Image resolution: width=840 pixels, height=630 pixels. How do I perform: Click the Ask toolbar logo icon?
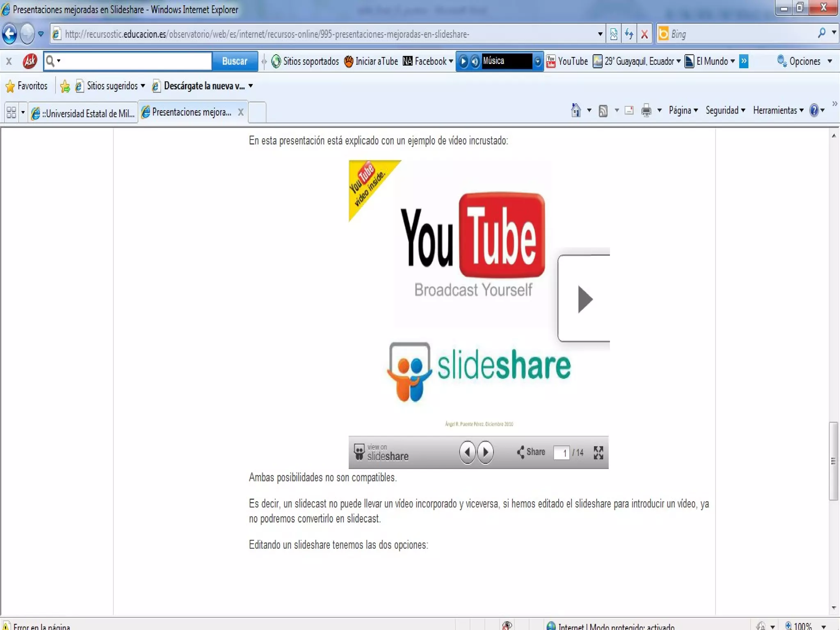pyautogui.click(x=30, y=61)
